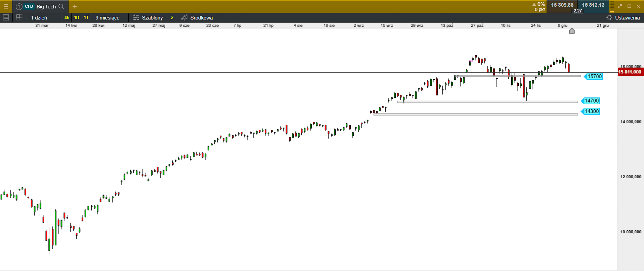The height and width of the screenshot is (271, 644).
Task: Open the '9 miesiące' range dropdown
Action: pos(108,17)
